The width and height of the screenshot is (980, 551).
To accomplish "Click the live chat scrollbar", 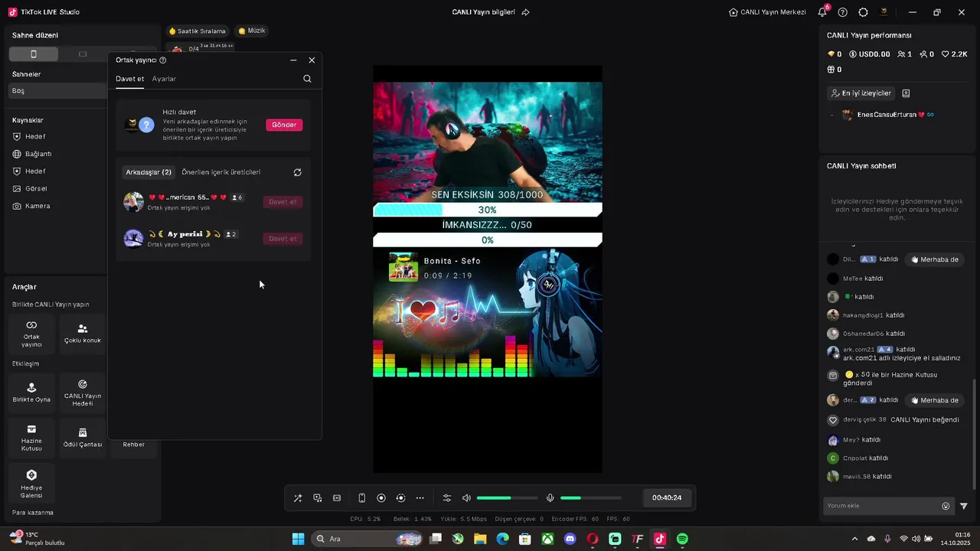I will tap(975, 433).
